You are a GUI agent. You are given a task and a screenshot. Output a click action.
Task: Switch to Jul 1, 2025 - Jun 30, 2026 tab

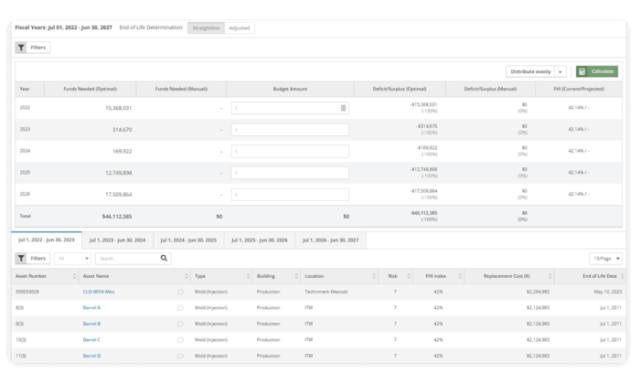pos(260,240)
